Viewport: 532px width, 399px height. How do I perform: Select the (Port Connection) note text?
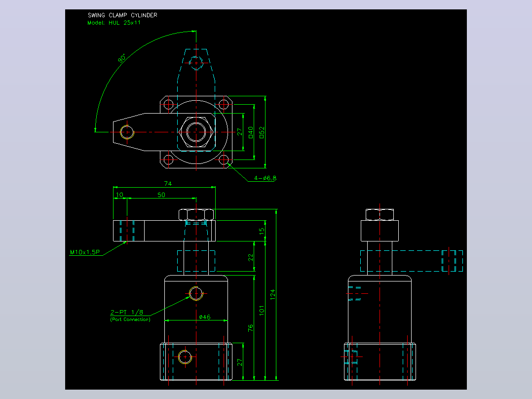(x=130, y=319)
